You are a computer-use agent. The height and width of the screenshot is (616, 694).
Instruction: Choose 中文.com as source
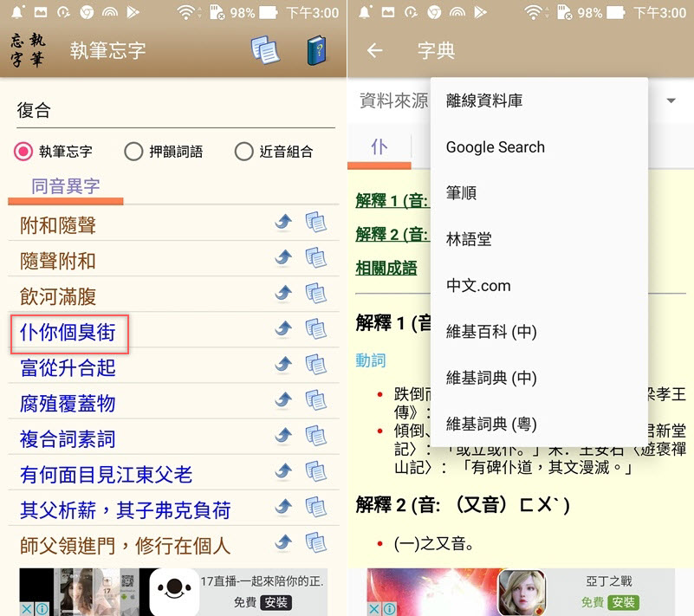tap(539, 285)
